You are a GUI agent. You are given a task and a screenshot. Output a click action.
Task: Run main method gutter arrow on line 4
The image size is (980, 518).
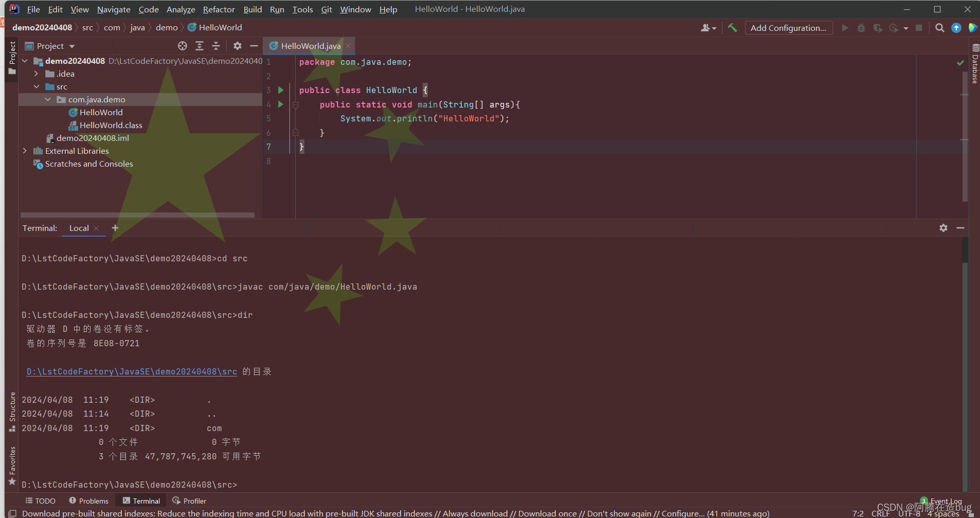pyautogui.click(x=281, y=104)
